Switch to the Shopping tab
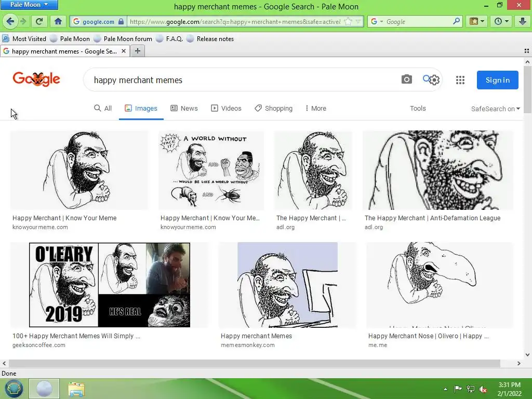Image resolution: width=532 pixels, height=399 pixels. 273,108
